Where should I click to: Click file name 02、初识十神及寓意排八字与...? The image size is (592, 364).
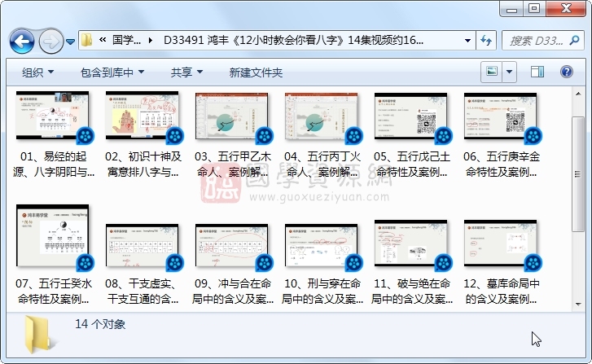(x=143, y=164)
